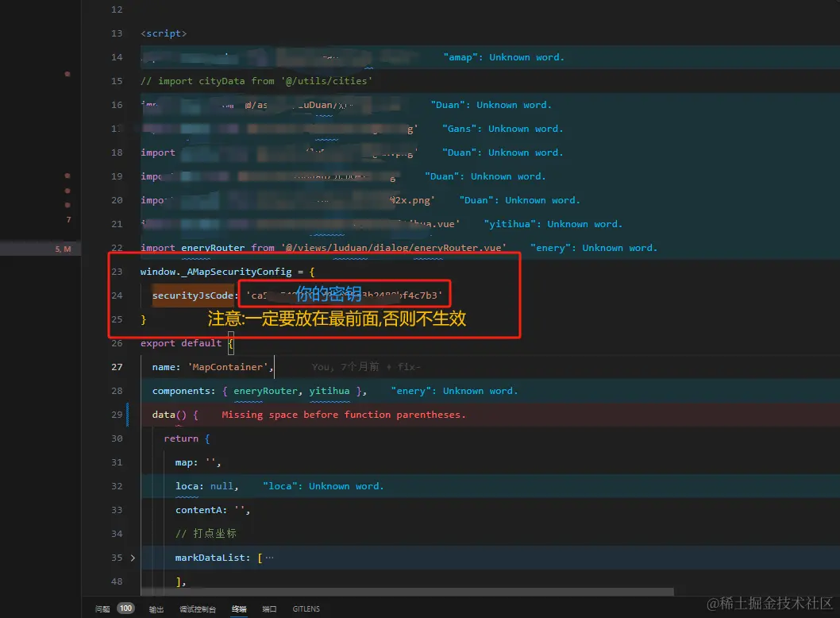The width and height of the screenshot is (840, 618).
Task: Click eneryRouter in the line 22 import
Action: [213, 248]
